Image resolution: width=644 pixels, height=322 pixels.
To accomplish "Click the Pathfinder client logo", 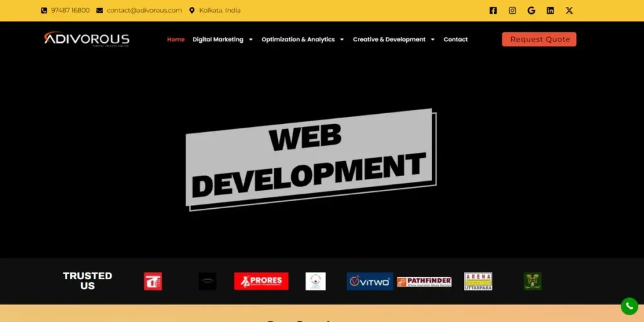I will coord(425,282).
